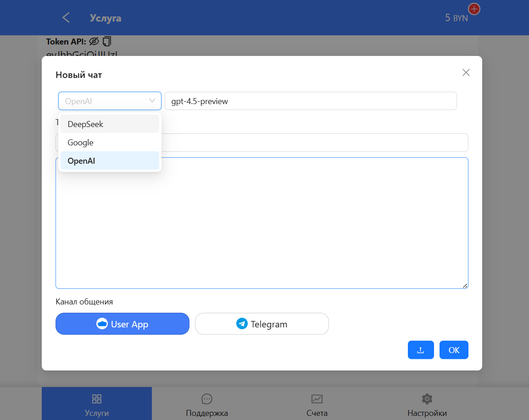
Task: Click the Канал общения label
Action: 84,302
